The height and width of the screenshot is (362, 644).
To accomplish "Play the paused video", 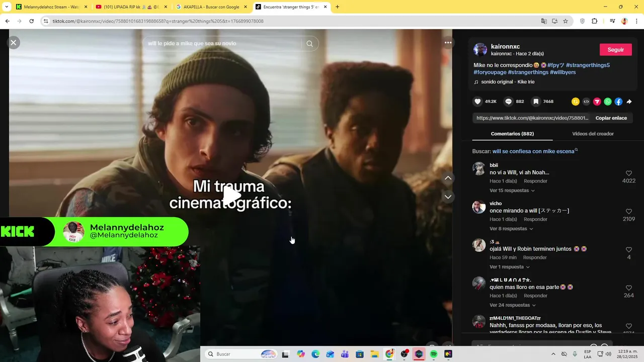I will pyautogui.click(x=231, y=196).
